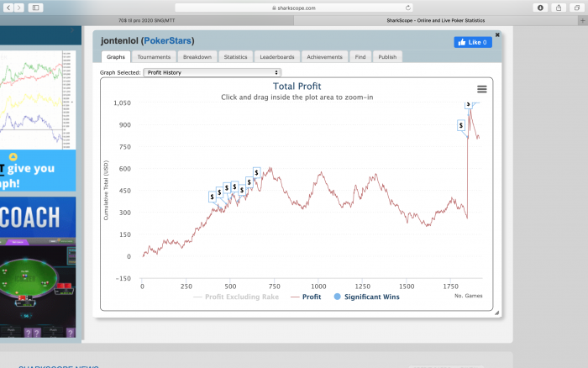Image resolution: width=588 pixels, height=368 pixels.
Task: Toggle Significant Wins legend series
Action: (x=366, y=297)
